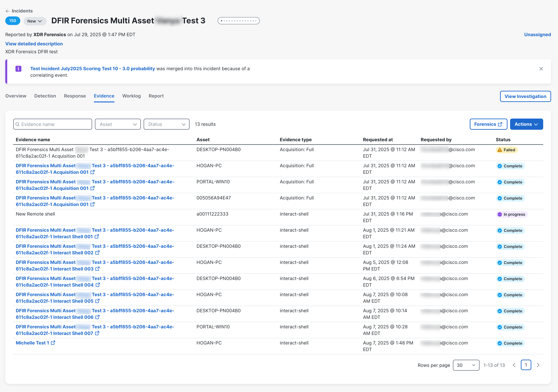Switch to the Detection tab
The width and height of the screenshot is (558, 392).
click(x=45, y=96)
